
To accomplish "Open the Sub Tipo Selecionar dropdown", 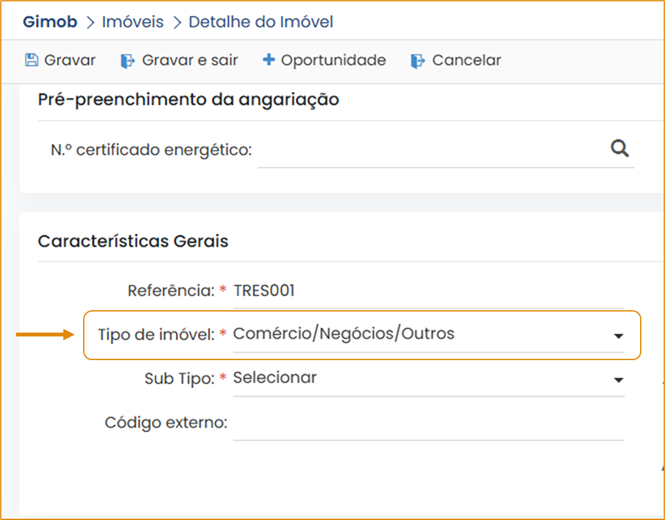I will [420, 378].
